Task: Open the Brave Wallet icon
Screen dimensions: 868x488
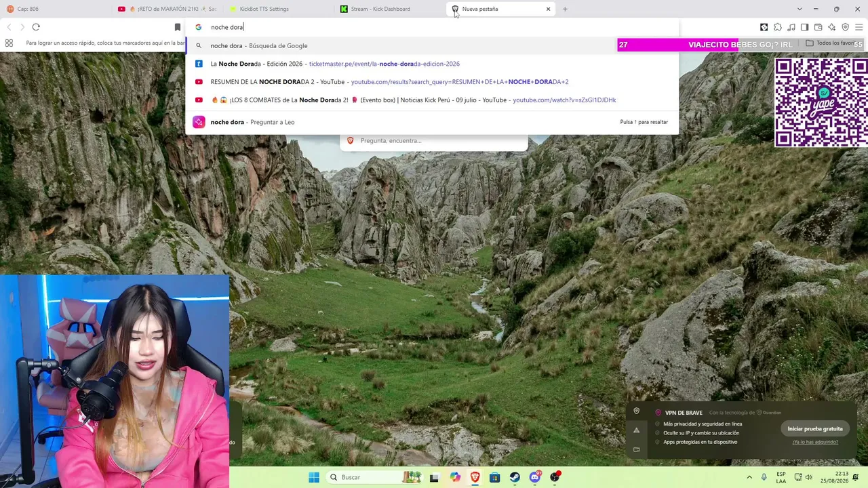Action: coord(818,27)
